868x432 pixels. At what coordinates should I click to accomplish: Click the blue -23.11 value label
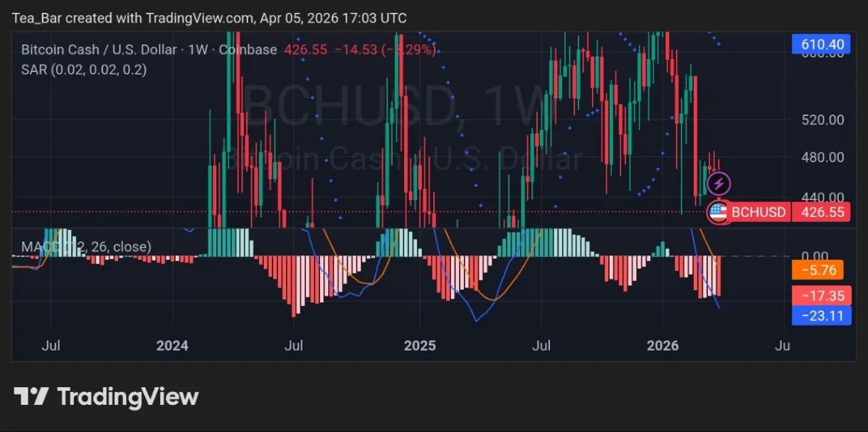(822, 315)
